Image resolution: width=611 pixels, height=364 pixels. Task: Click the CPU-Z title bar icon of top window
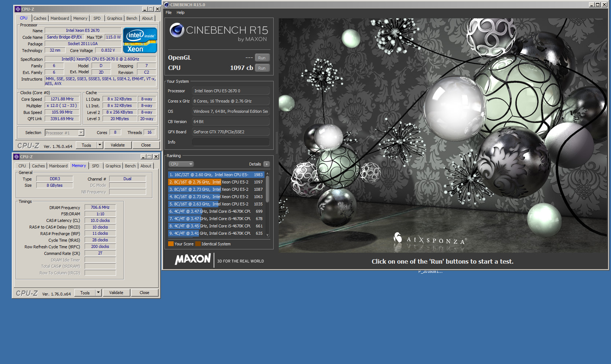(18, 9)
